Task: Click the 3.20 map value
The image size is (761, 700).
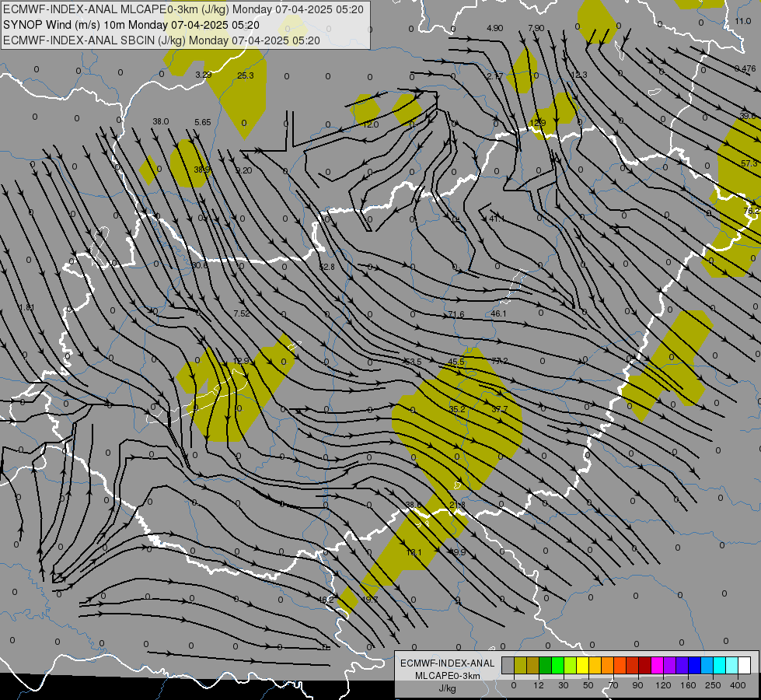Action: click(243, 170)
